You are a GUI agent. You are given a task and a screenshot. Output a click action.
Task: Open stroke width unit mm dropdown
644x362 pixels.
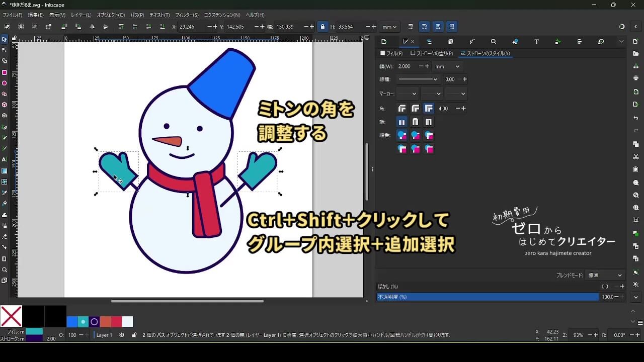click(447, 66)
